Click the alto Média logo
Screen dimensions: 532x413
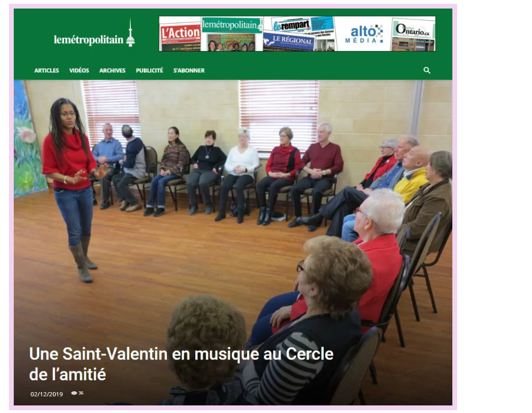pos(364,34)
